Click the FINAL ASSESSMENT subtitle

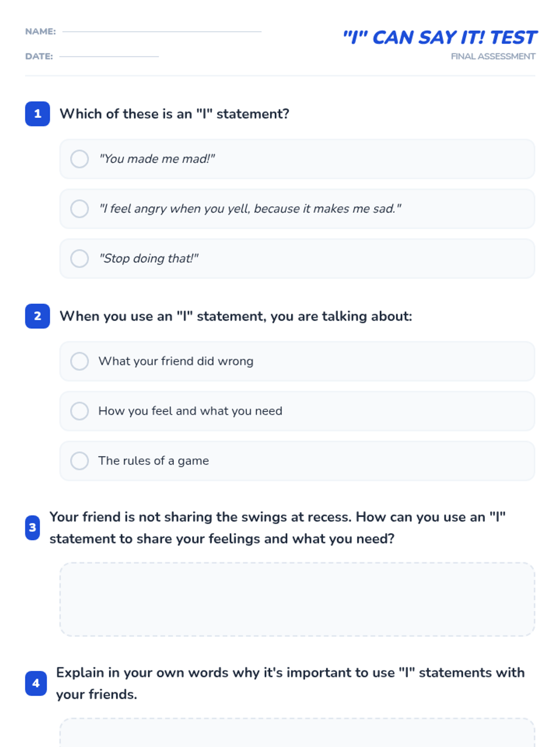[493, 56]
